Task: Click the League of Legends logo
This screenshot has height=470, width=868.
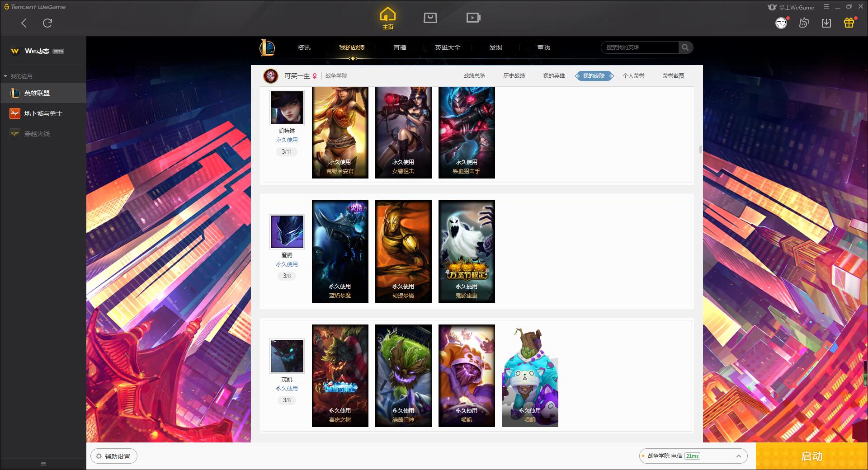Action: pos(267,47)
